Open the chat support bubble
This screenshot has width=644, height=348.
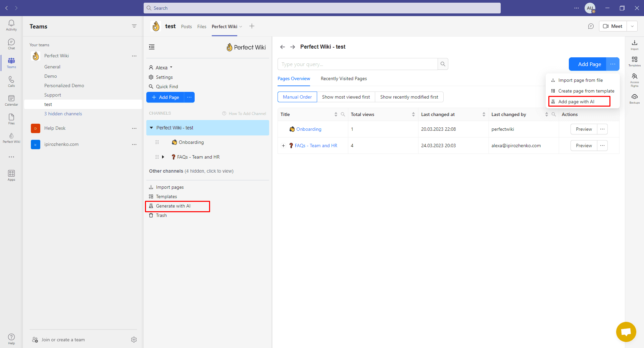pos(626,332)
